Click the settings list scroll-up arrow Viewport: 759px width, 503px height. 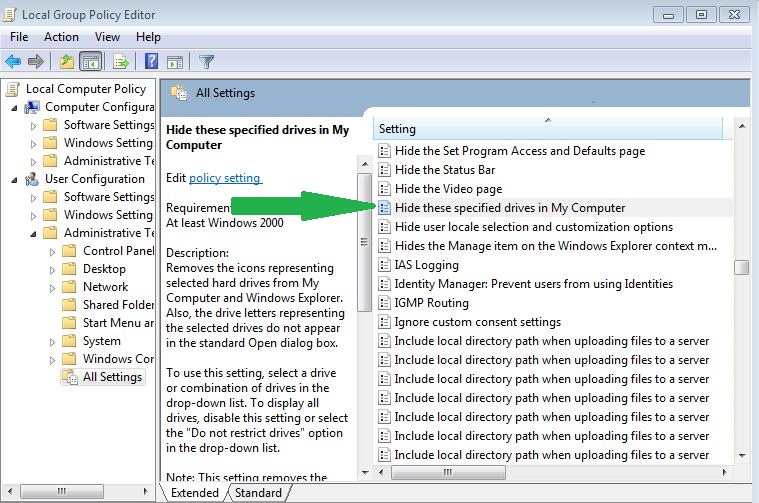tap(741, 126)
